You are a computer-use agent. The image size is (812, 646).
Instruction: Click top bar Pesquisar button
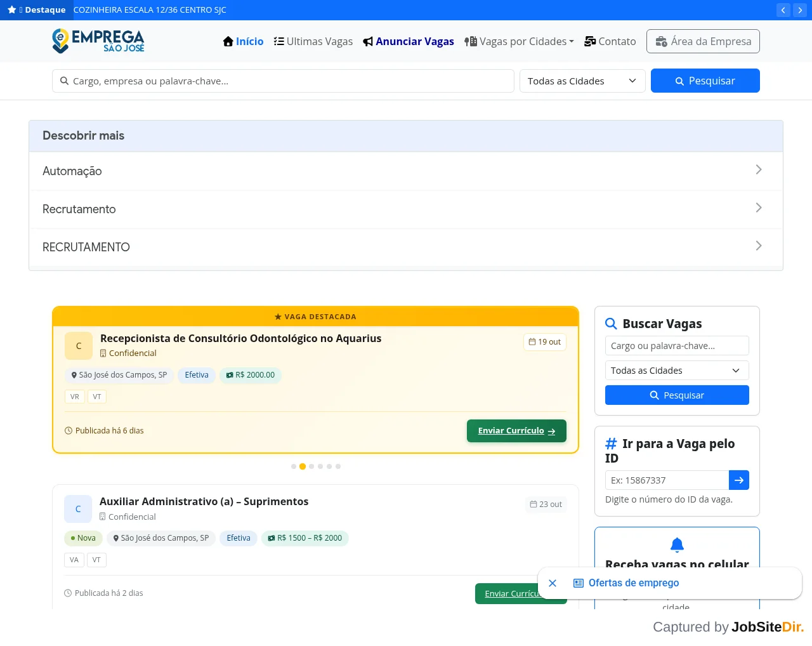(705, 81)
